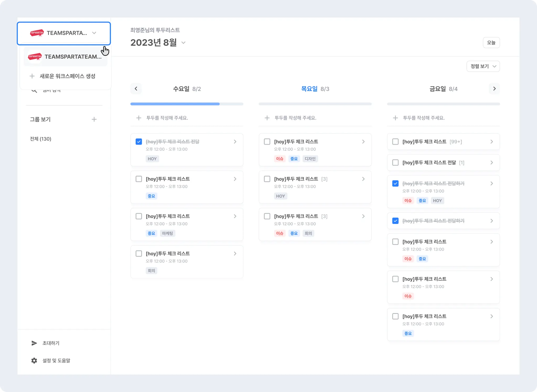The image size is (537, 392).
Task: Go to next days with right arrow
Action: 494,89
